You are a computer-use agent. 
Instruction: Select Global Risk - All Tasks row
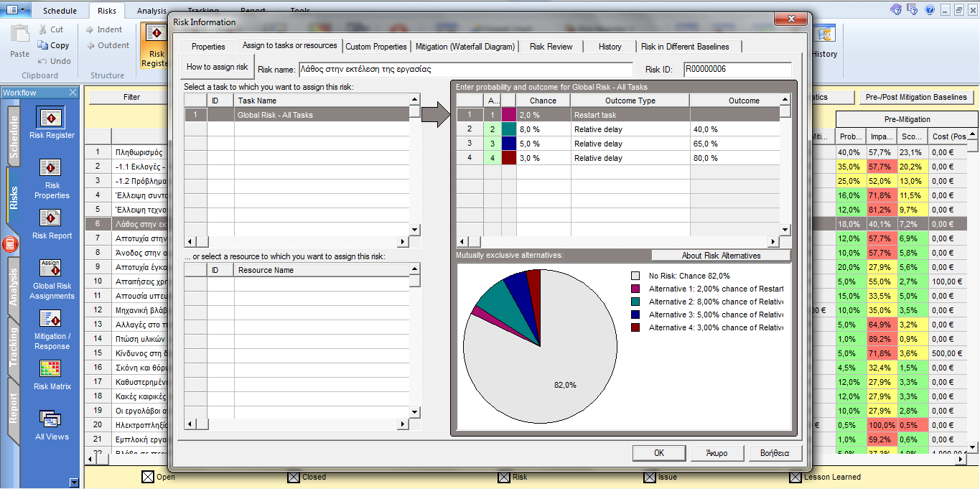(x=297, y=115)
